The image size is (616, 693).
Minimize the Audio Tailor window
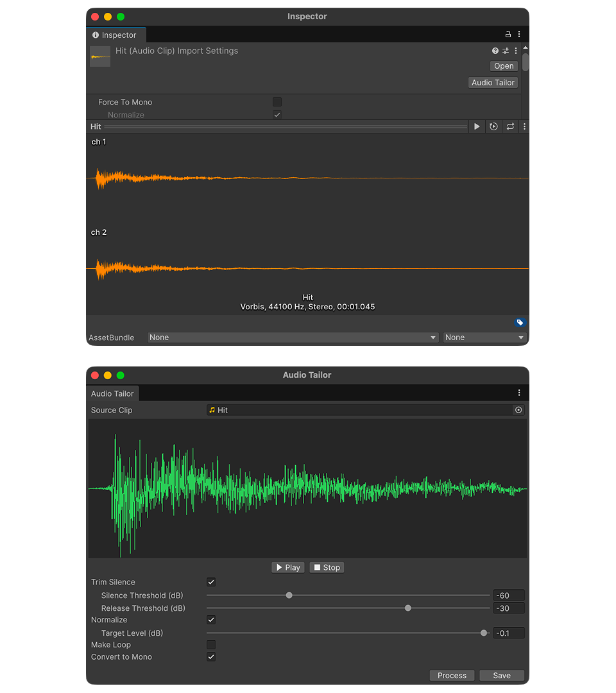click(108, 375)
